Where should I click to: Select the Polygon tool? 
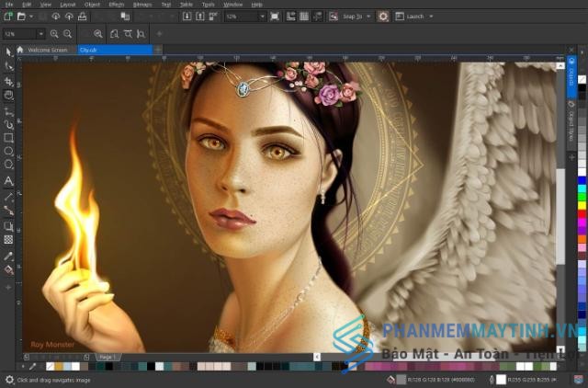point(8,165)
